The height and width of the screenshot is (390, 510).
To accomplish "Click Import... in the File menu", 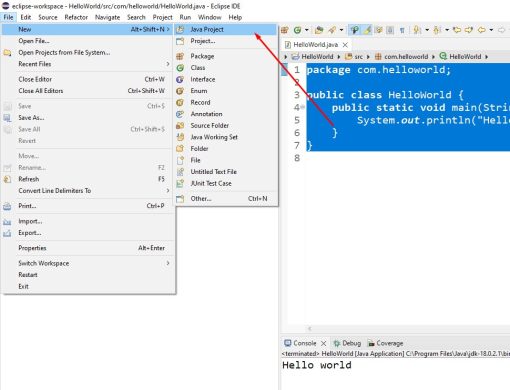I will pos(87,221).
